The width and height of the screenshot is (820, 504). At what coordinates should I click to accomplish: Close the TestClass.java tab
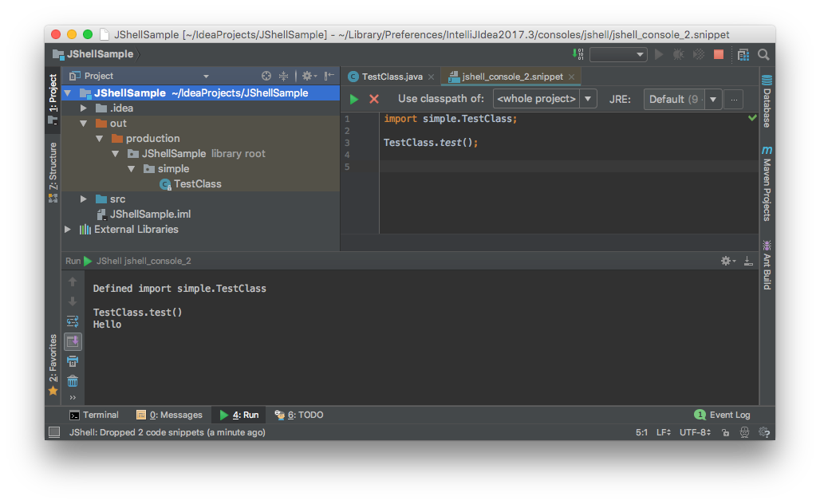[x=431, y=77]
